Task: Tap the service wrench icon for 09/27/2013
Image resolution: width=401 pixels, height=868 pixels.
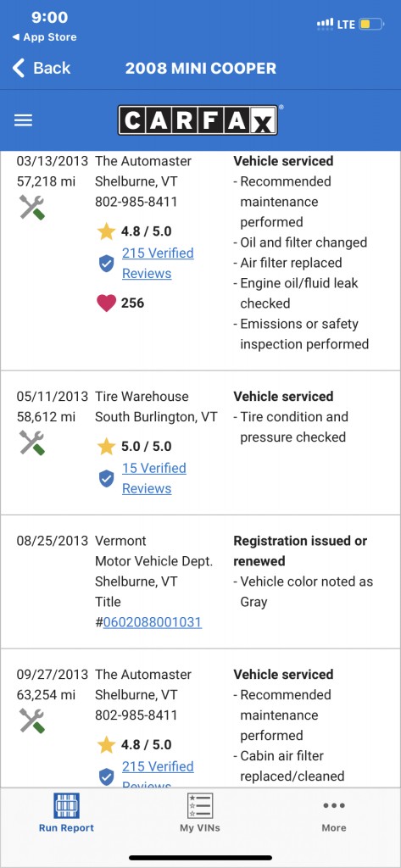Action: coord(32,721)
